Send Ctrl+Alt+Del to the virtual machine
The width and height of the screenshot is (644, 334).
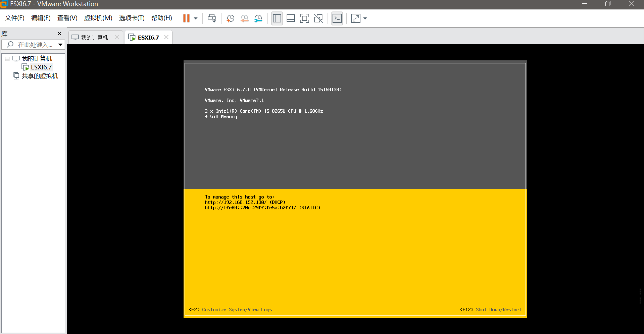click(x=212, y=18)
